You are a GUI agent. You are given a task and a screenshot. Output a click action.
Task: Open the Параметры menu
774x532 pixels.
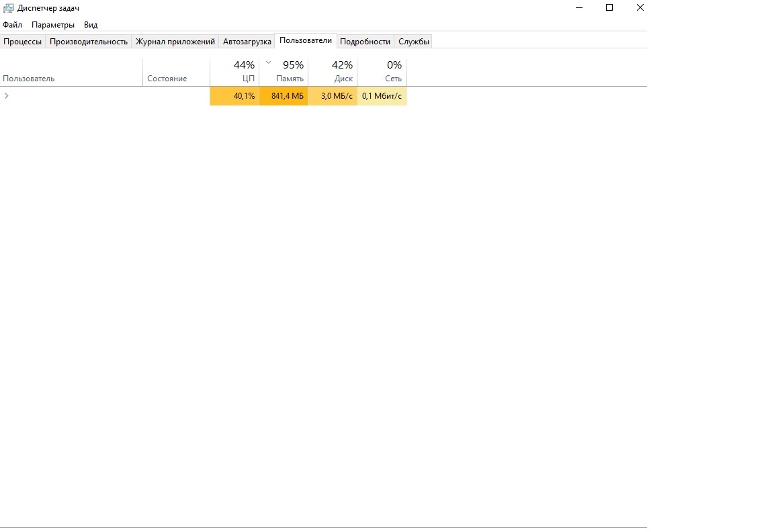coord(53,25)
